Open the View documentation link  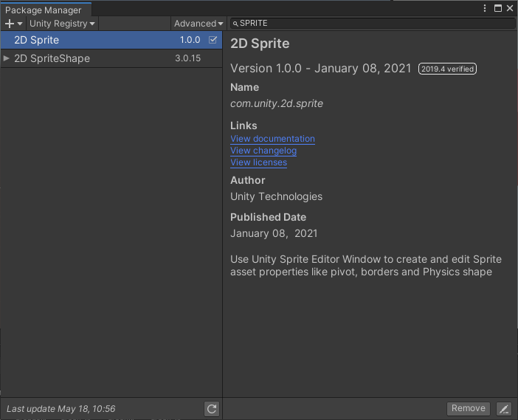(272, 139)
